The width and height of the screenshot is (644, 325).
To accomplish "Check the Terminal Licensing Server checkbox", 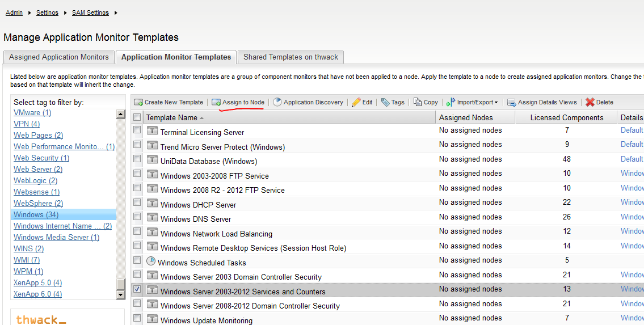I will pyautogui.click(x=137, y=130).
